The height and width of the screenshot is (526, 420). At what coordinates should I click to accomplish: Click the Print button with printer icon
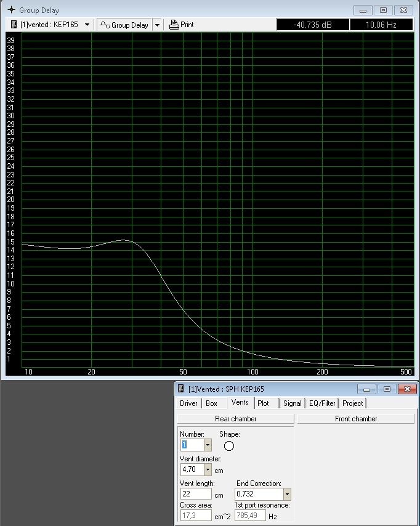[182, 25]
